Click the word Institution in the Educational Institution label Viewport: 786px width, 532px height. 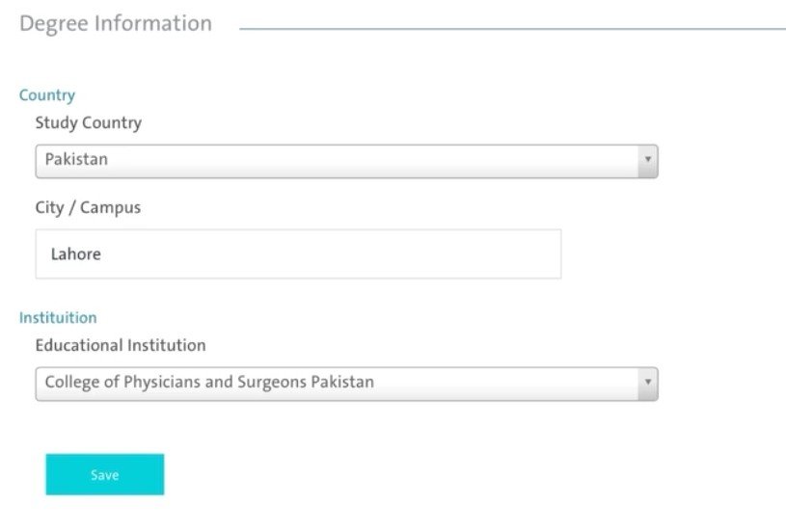click(x=167, y=345)
